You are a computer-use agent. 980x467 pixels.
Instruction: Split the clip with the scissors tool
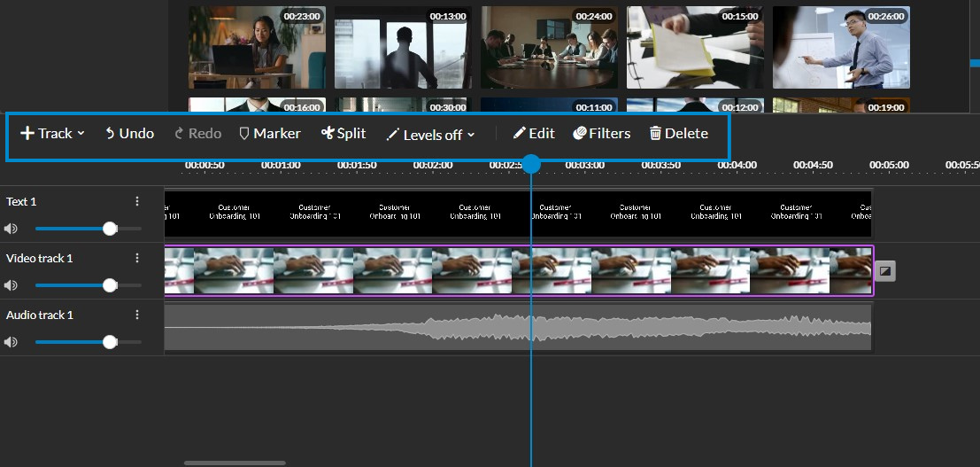(328, 134)
